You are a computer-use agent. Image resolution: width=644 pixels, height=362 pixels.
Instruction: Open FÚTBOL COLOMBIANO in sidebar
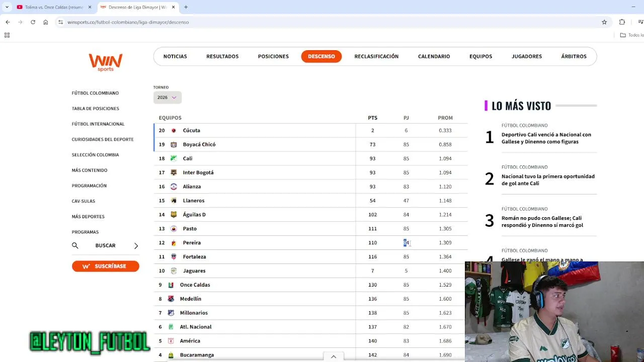tap(95, 93)
